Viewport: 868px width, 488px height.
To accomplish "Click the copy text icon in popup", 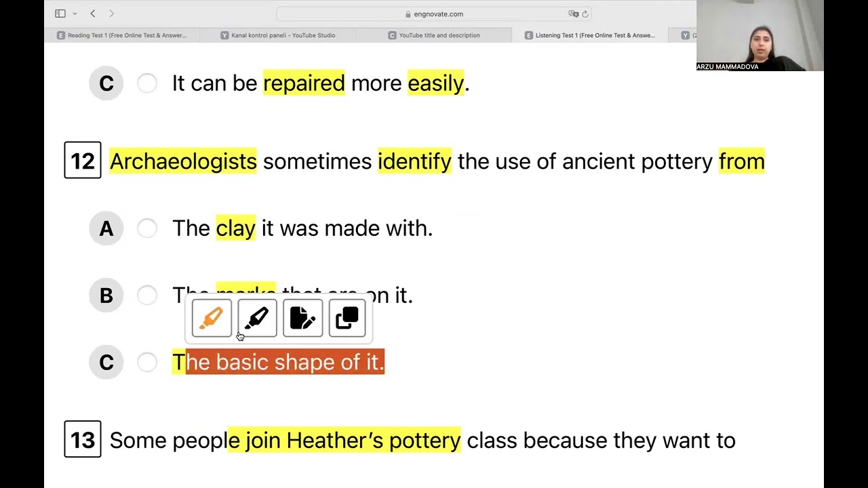I will pyautogui.click(x=347, y=318).
